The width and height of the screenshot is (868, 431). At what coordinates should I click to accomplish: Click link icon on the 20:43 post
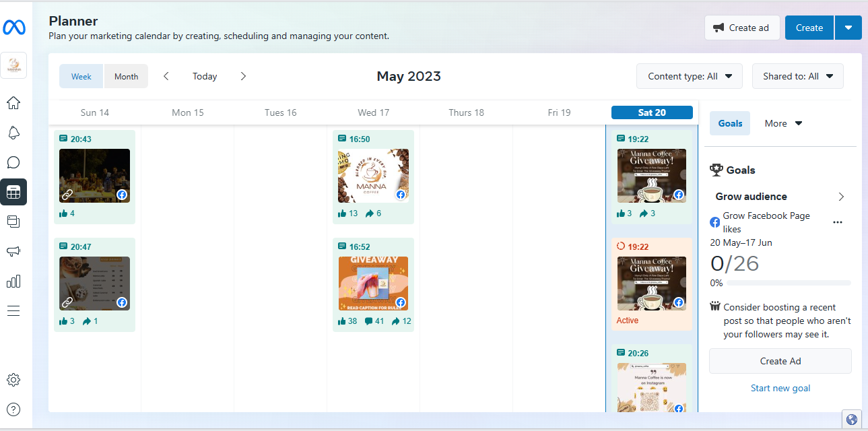[x=67, y=195]
